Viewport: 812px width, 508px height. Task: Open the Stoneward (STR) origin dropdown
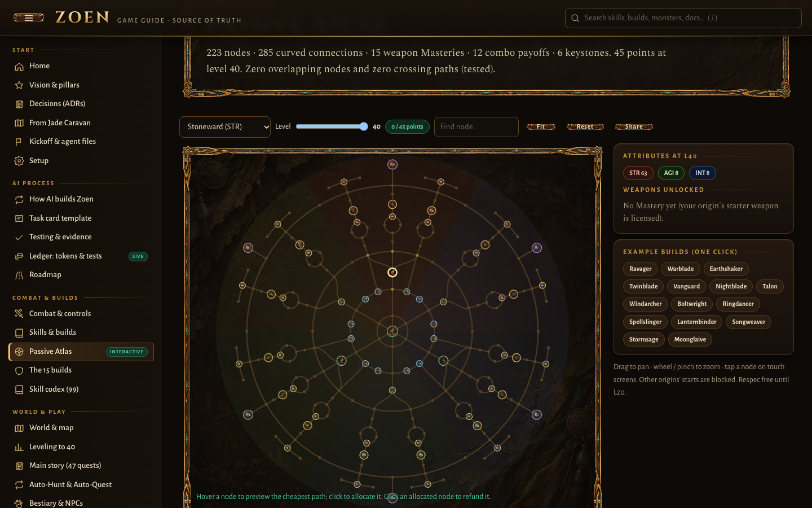point(225,127)
